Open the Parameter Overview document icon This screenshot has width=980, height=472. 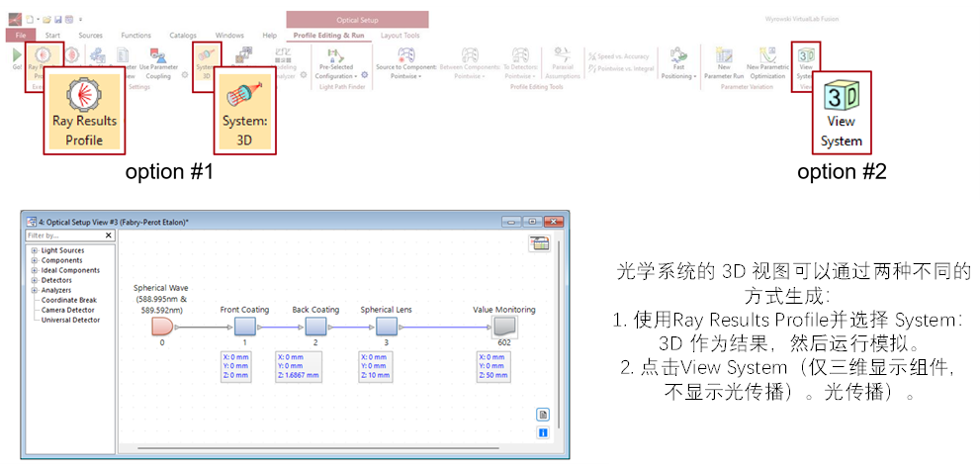(x=124, y=55)
